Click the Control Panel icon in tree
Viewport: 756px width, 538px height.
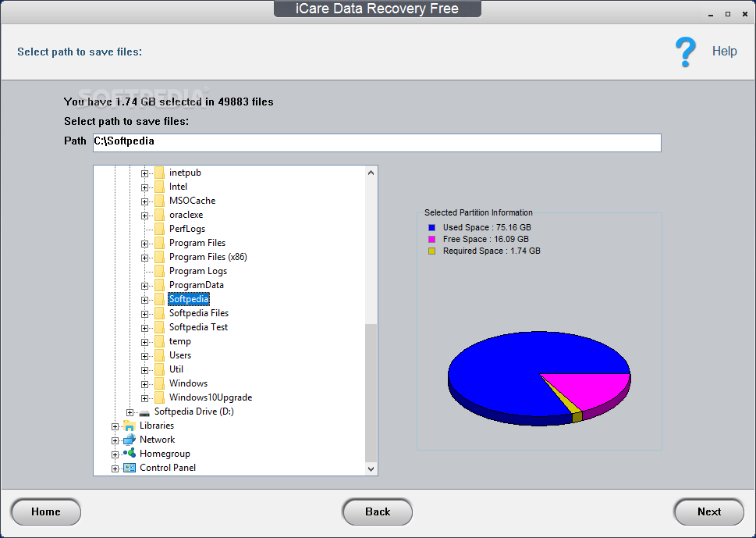[x=130, y=468]
